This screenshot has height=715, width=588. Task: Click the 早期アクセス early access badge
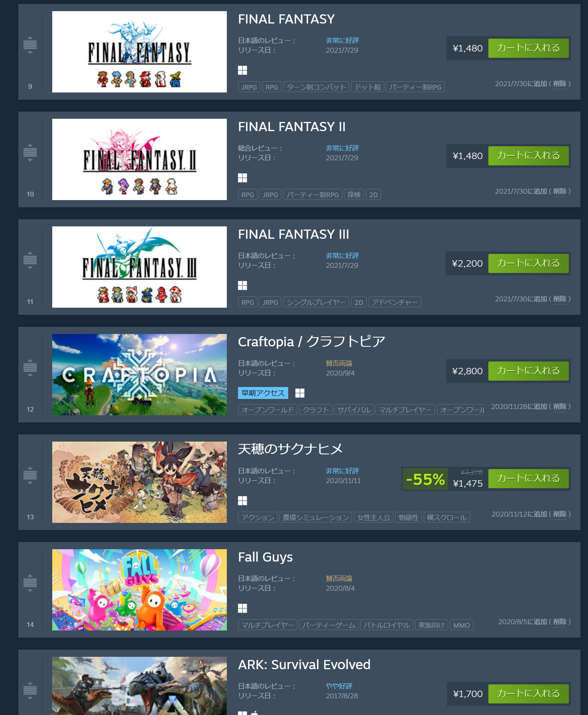pyautogui.click(x=263, y=393)
